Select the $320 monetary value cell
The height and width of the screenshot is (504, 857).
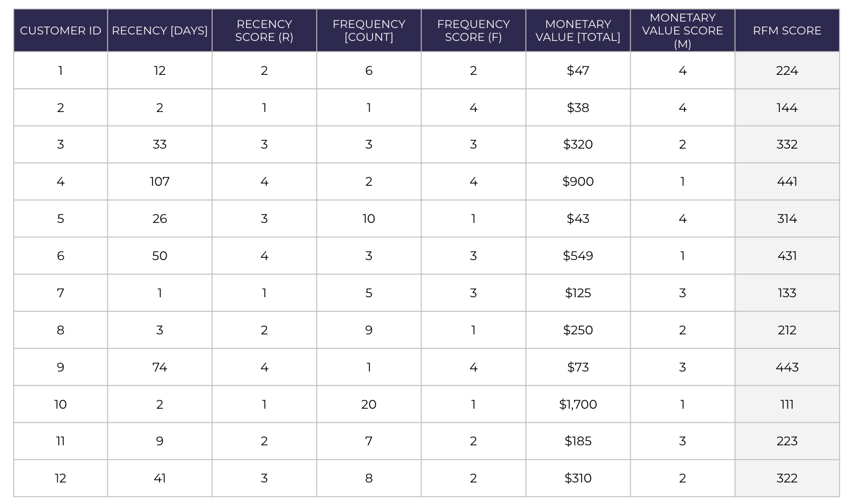pyautogui.click(x=578, y=144)
